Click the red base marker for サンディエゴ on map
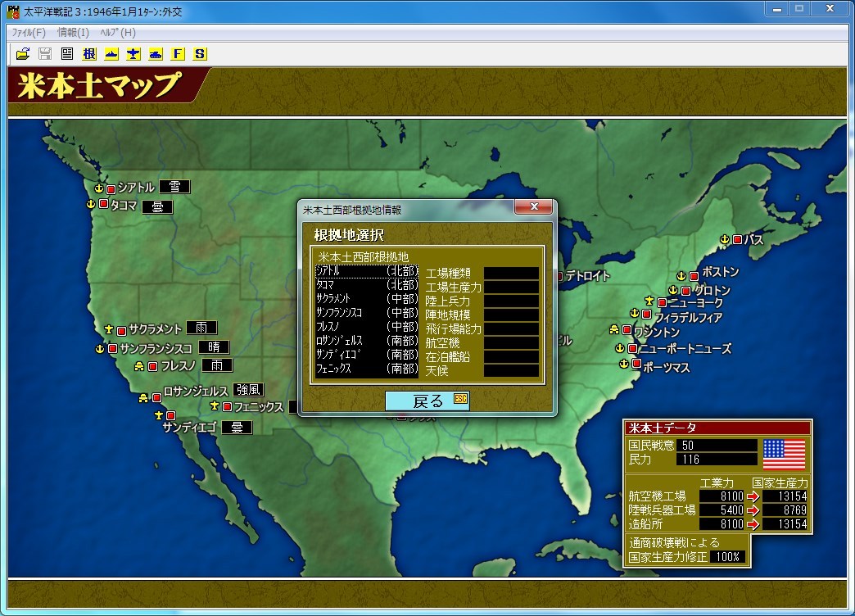Screen dimensions: 855x616 [170, 416]
